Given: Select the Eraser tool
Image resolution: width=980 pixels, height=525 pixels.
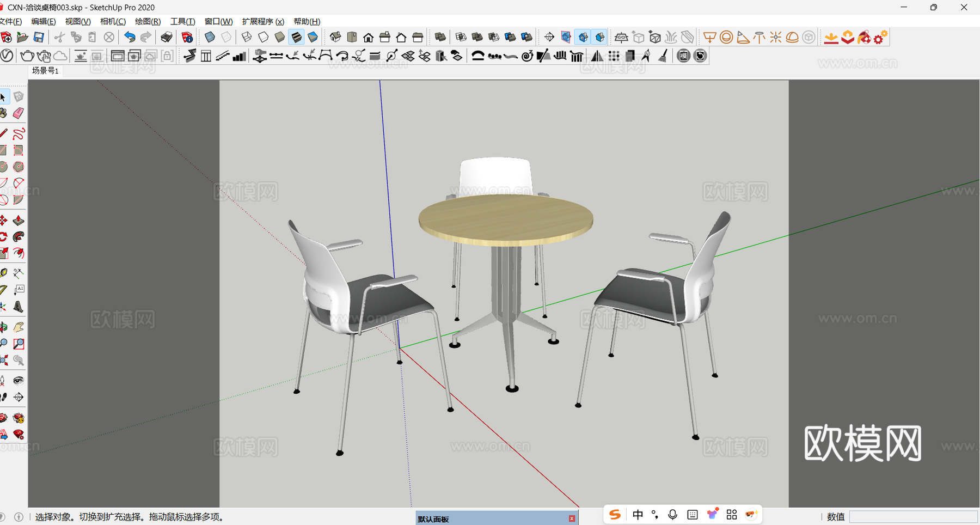Looking at the screenshot, I should pos(19,113).
